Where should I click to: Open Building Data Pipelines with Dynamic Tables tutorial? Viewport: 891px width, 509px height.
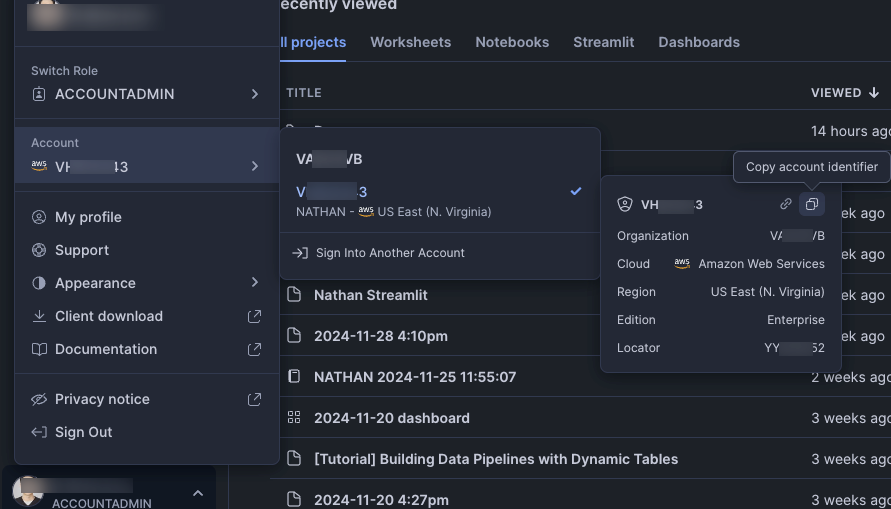(x=496, y=458)
